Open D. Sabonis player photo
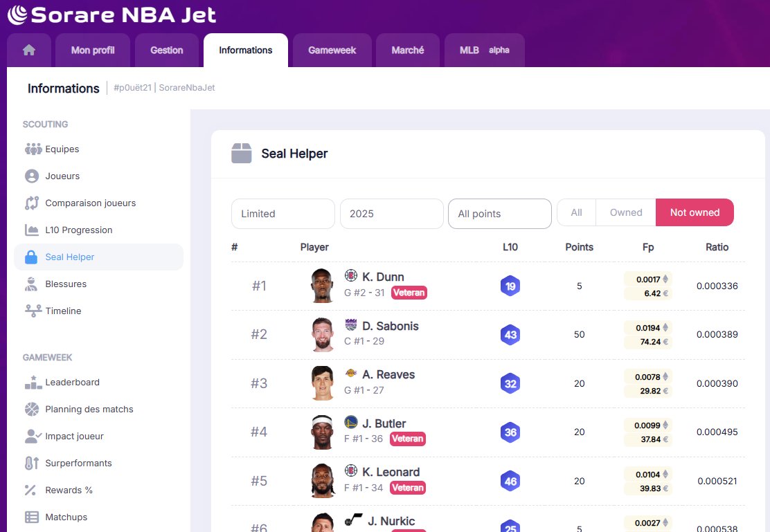 pos(322,334)
